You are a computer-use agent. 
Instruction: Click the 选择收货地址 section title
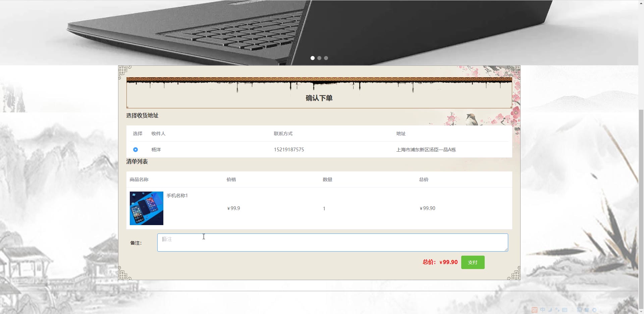[x=142, y=115]
